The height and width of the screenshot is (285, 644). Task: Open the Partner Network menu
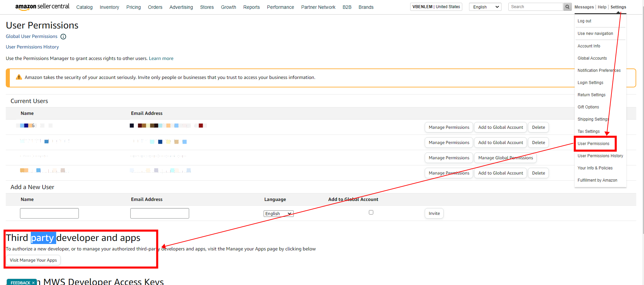[318, 7]
